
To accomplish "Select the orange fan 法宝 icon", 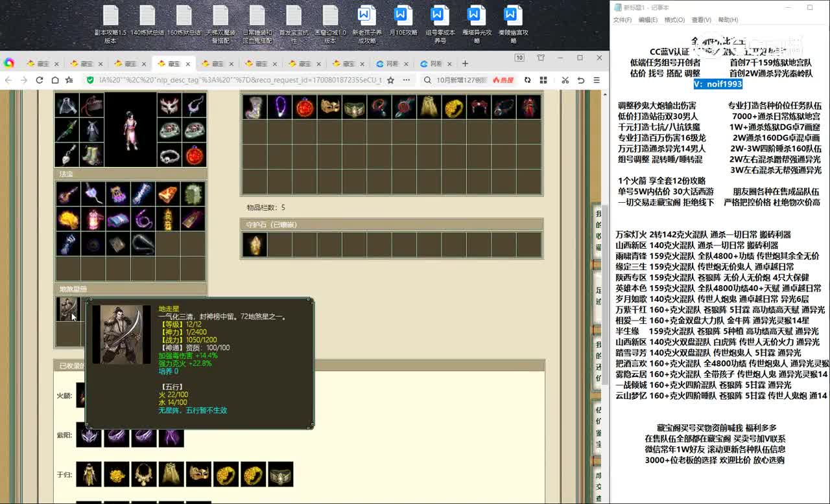I will pyautogui.click(x=168, y=194).
